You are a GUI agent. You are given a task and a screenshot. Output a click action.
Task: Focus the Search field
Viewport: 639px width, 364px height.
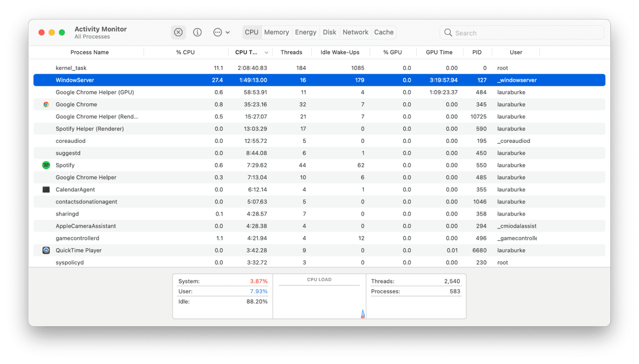[522, 32]
